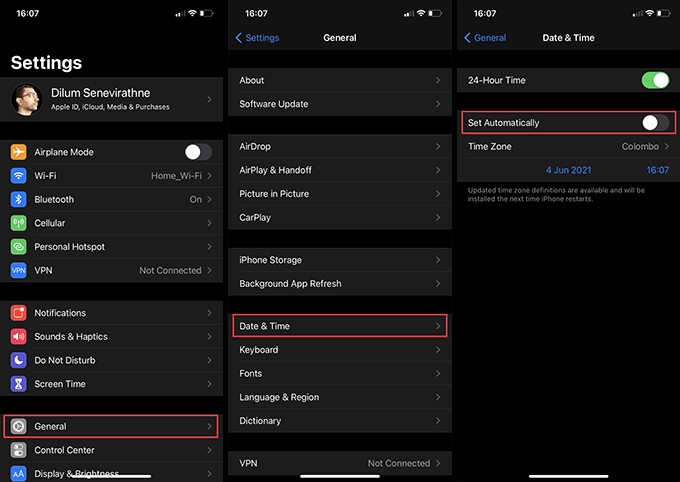Open Wi-Fi settings showing Home_Wi-Fi
This screenshot has width=680, height=482.
tap(111, 176)
